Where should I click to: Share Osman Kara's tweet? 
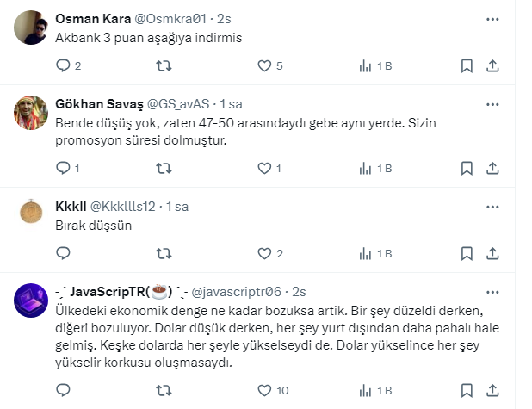tap(492, 65)
